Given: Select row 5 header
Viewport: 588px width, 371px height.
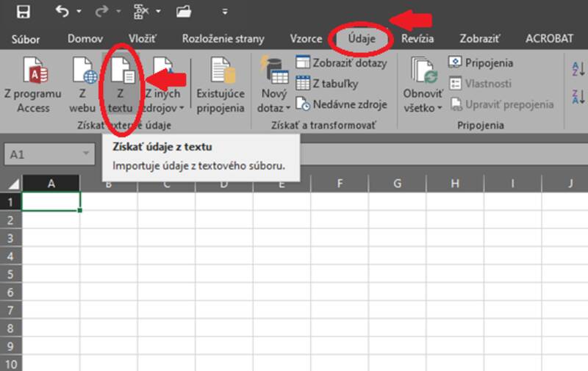Looking at the screenshot, I should 10,274.
